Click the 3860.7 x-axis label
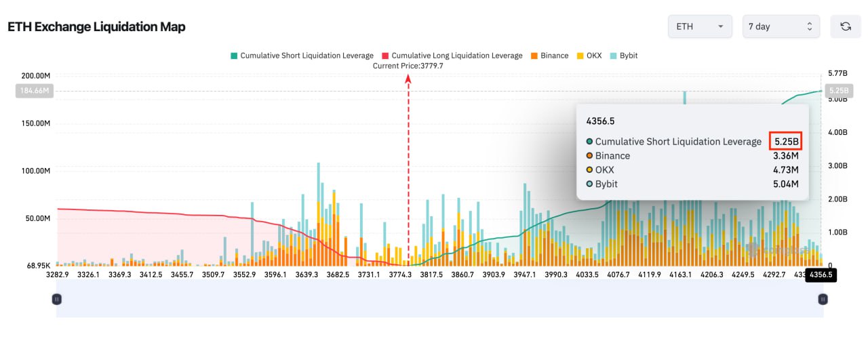The image size is (868, 345). coord(462,275)
